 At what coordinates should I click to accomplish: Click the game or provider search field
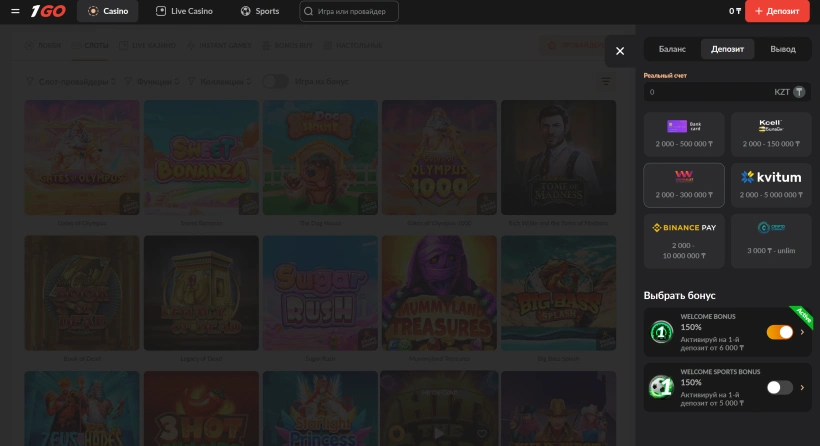tap(349, 12)
